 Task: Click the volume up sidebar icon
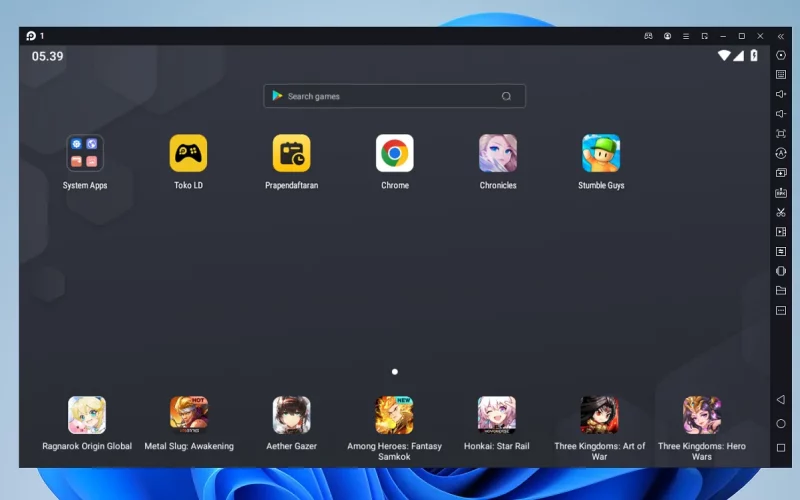click(781, 94)
